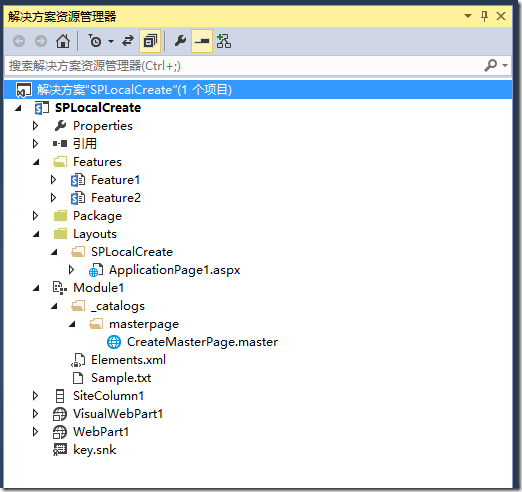Open search options dropdown arrow beside magnifier
Viewport: 522px width, 492px height.
tap(505, 65)
